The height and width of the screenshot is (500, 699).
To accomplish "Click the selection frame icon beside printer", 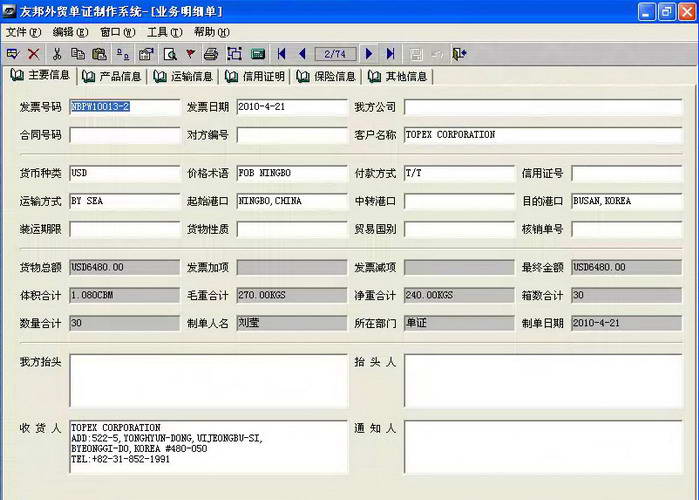I will (234, 54).
